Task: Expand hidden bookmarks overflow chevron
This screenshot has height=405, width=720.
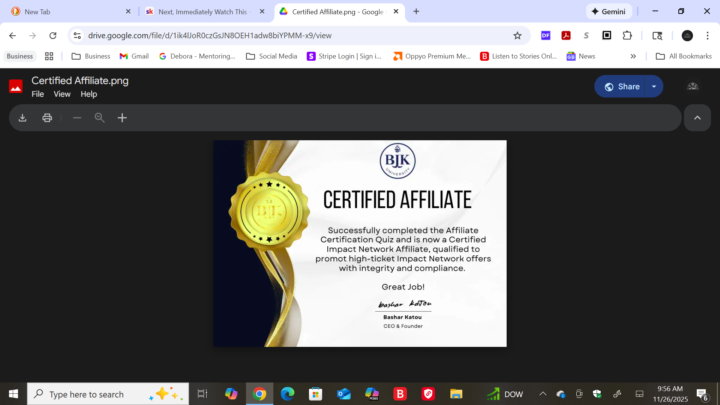Action: tap(633, 56)
